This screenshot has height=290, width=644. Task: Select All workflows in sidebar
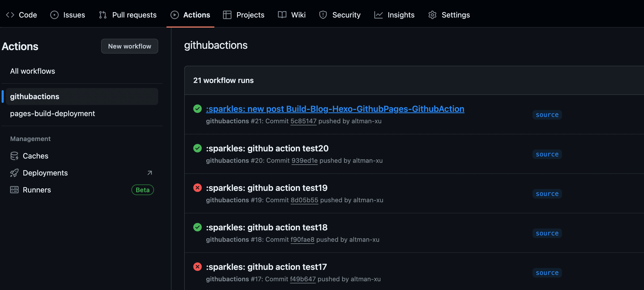33,71
